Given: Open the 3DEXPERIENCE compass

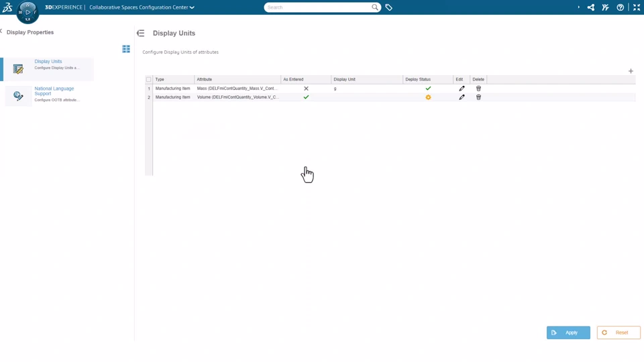Looking at the screenshot, I should tap(28, 12).
